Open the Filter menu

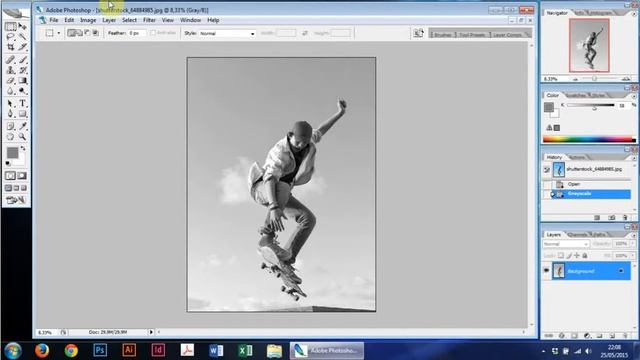[149, 20]
